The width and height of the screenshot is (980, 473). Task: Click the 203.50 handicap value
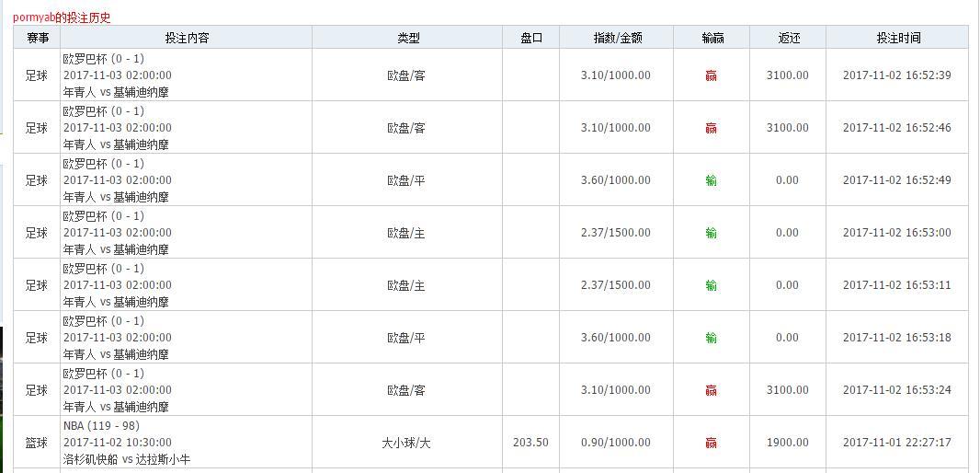(530, 443)
